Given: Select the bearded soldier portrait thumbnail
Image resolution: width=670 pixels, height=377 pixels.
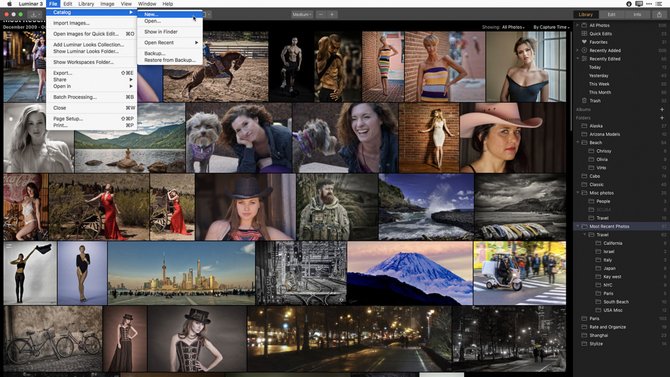Looking at the screenshot, I should coord(337,207).
